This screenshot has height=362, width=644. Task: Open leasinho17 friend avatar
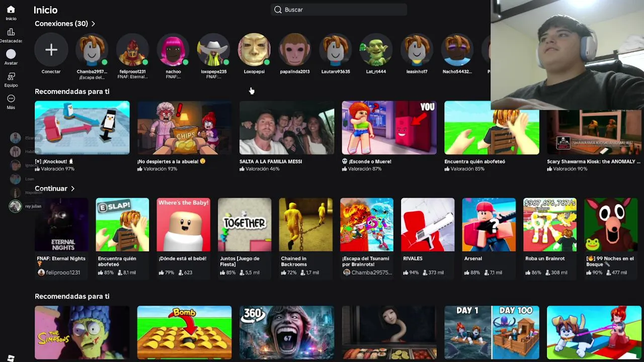pos(417,50)
